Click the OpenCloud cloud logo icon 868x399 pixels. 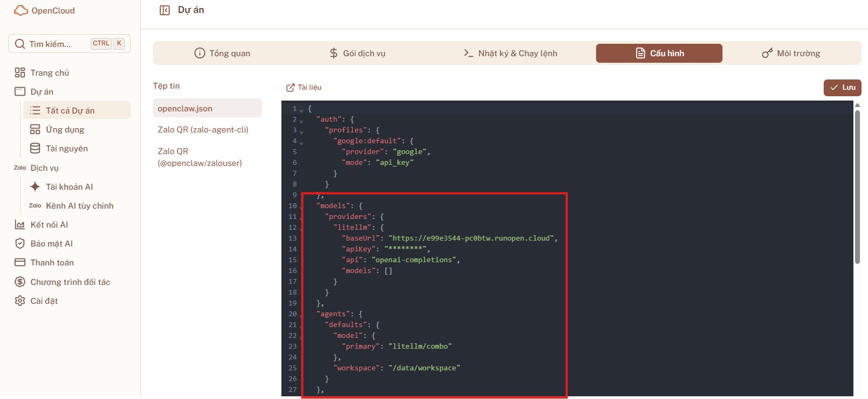point(21,10)
